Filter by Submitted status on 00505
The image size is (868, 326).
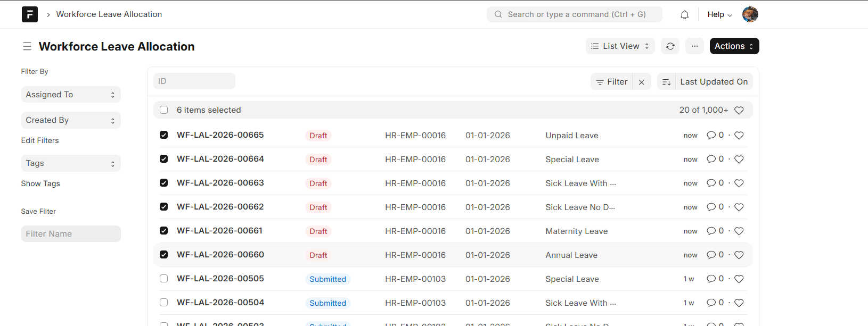328,279
